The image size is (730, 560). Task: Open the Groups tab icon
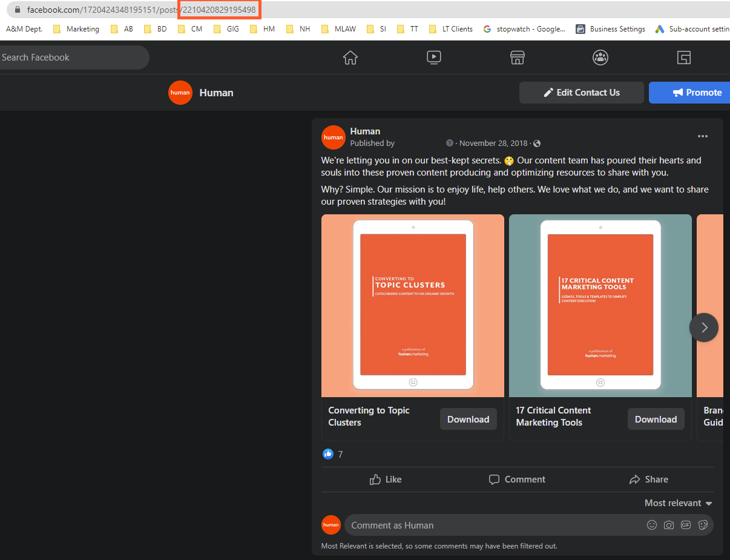(600, 58)
